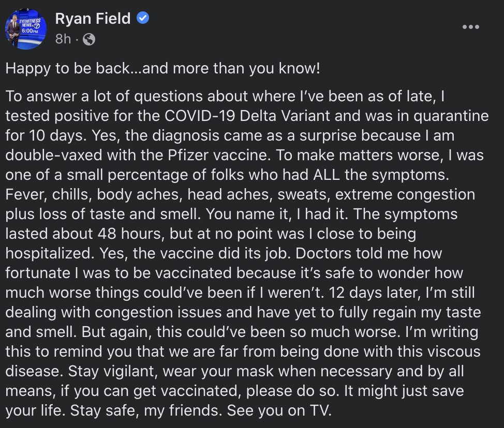Click the words "COVID-19 Delta Variant"

247,116
